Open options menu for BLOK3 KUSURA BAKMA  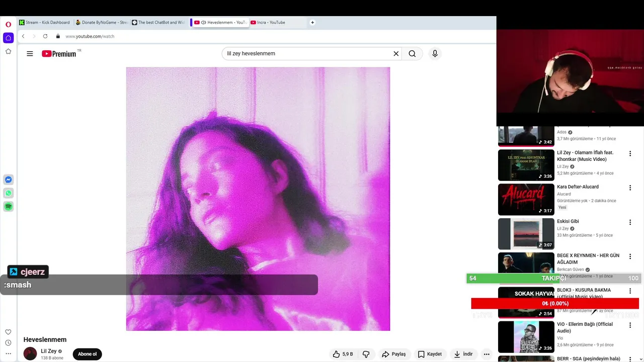point(630,291)
